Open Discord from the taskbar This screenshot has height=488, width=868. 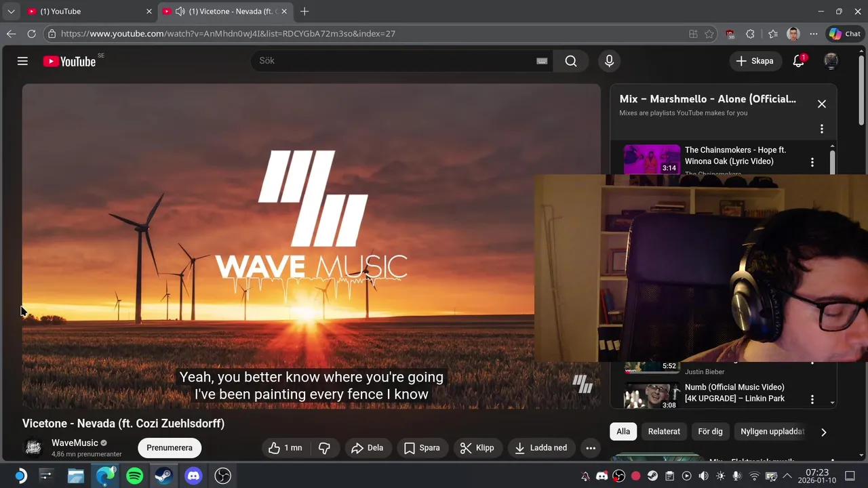tap(193, 476)
